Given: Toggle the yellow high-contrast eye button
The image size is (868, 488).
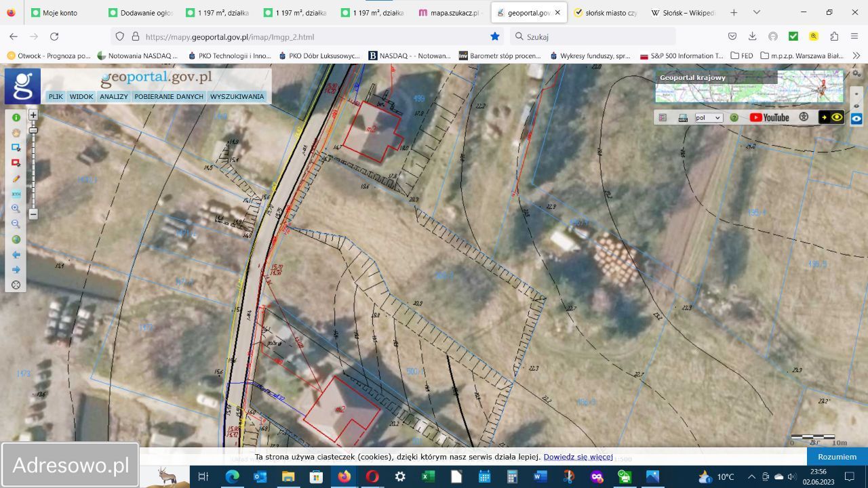Looking at the screenshot, I should coord(831,117).
